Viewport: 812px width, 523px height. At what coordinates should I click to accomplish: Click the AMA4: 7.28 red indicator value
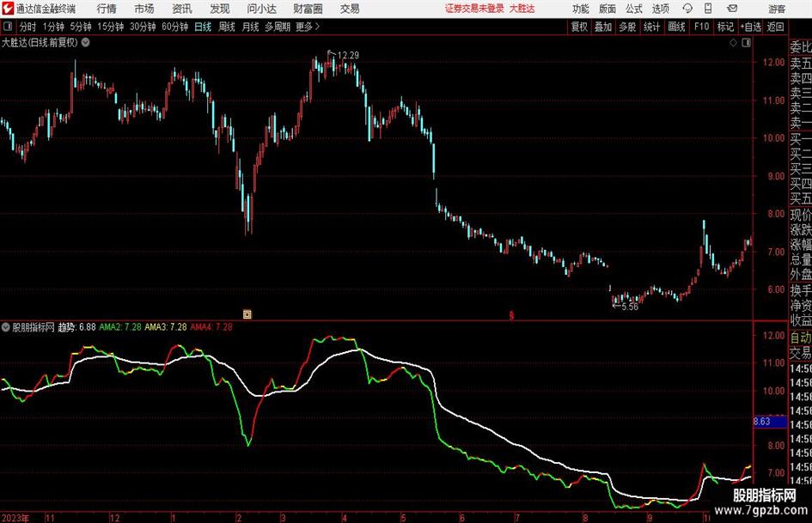[211, 327]
